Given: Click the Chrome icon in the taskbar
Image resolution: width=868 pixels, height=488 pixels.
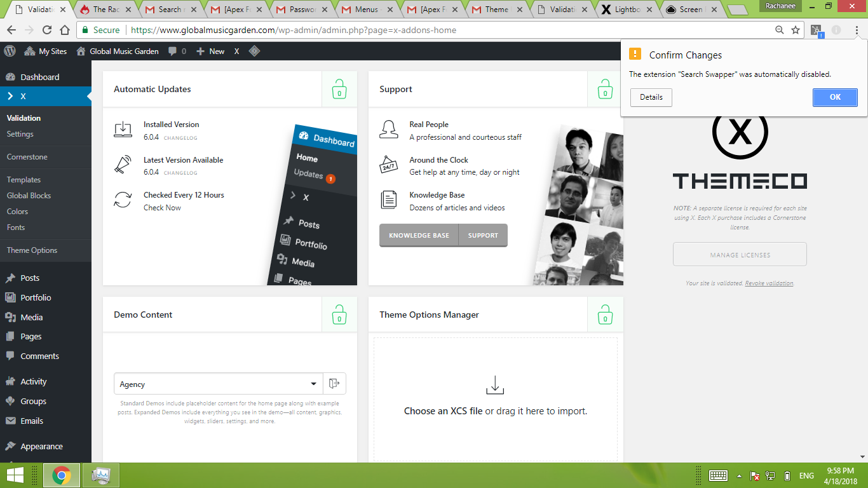Looking at the screenshot, I should 62,475.
